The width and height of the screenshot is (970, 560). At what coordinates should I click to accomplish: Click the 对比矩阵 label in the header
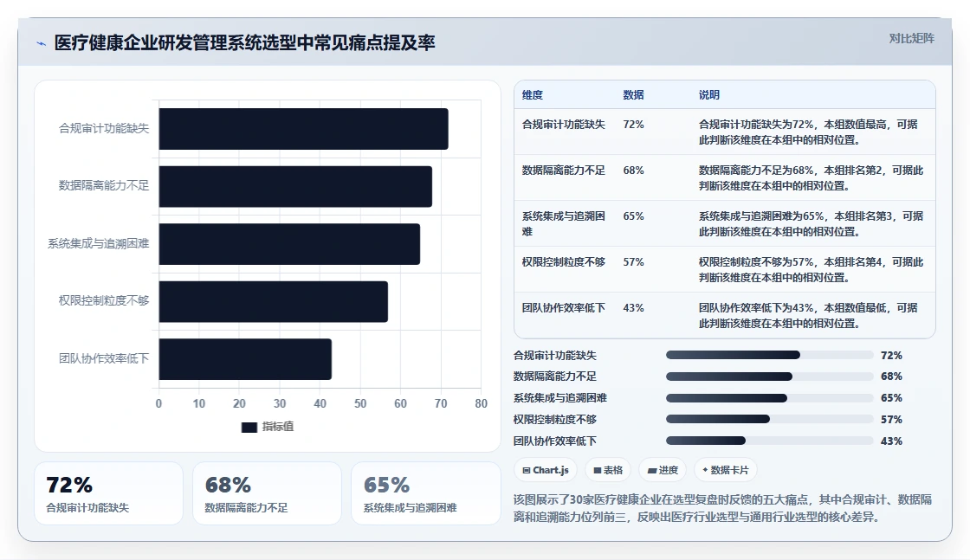(x=911, y=38)
